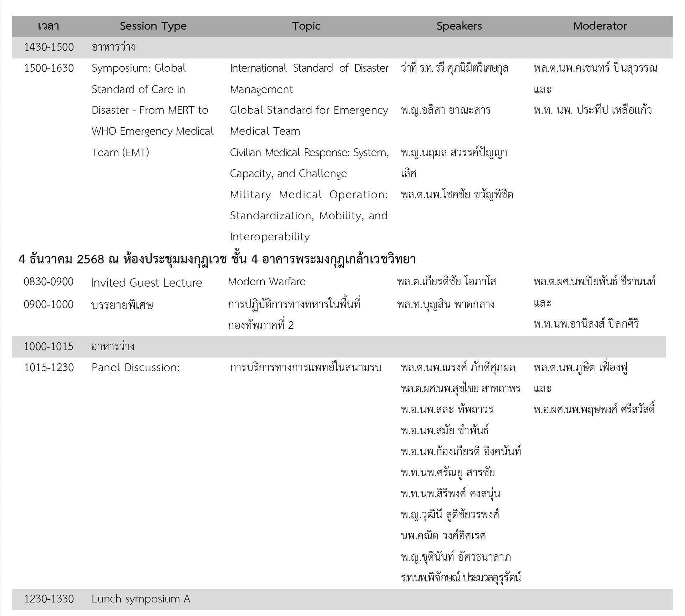
Task: Select moderator "พล.ต.ผศ.นพ.ปิยพันธ์ ชีรานนท์"
Action: pos(594,282)
